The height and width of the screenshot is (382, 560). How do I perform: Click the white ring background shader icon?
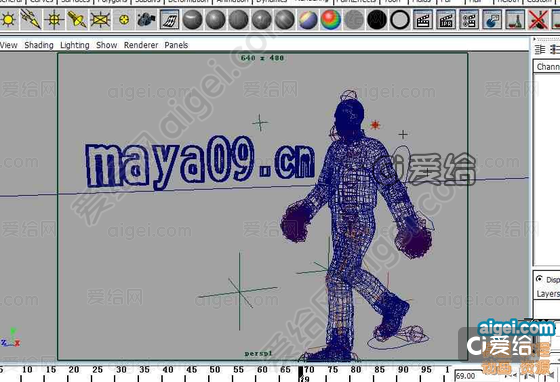(x=400, y=19)
